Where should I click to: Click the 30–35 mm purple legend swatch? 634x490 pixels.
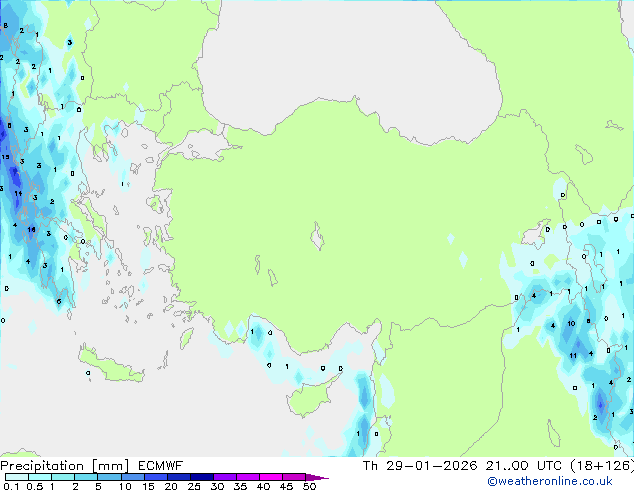point(224,477)
